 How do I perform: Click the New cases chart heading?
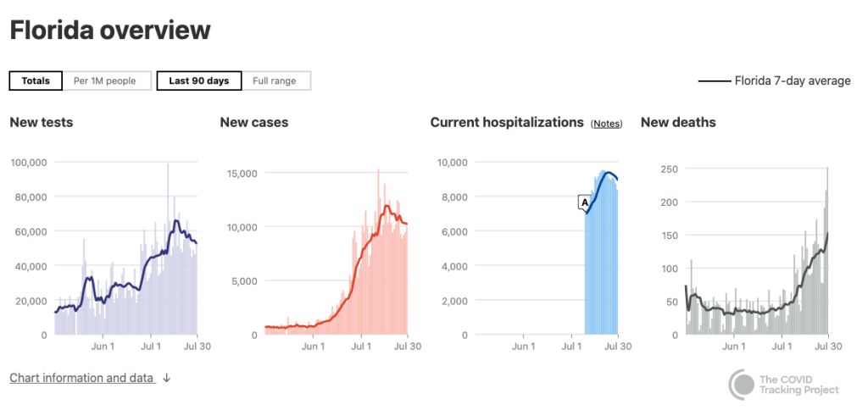254,123
